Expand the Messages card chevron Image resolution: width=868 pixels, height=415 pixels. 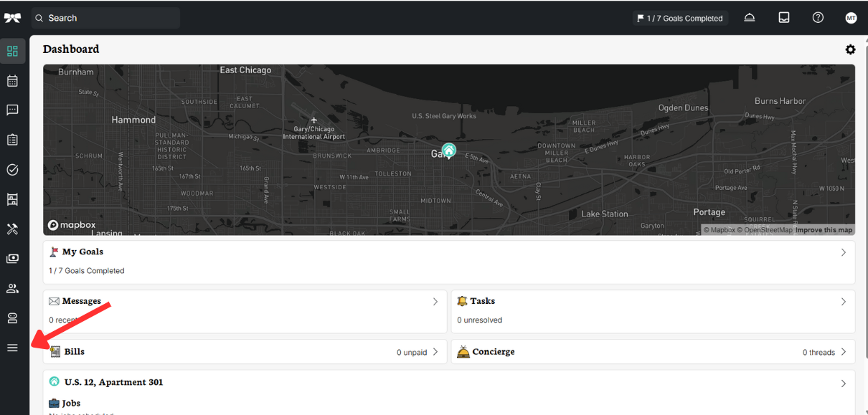click(x=435, y=302)
